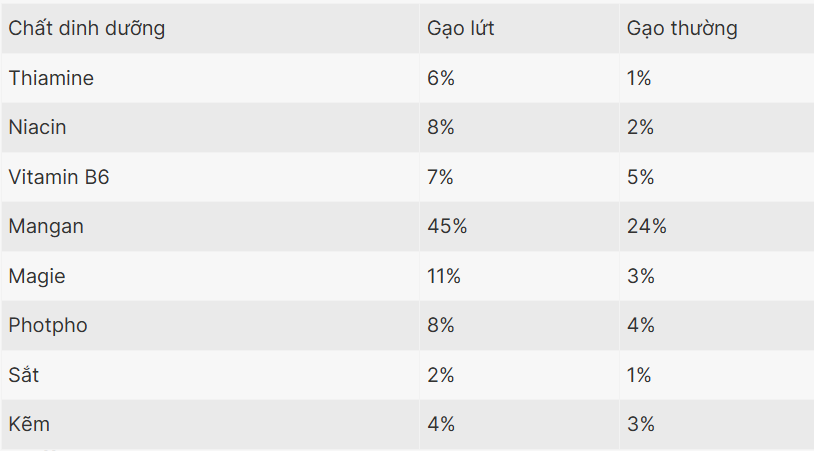This screenshot has height=451, width=814.
Task: Select the Mangan row label
Action: tap(46, 227)
